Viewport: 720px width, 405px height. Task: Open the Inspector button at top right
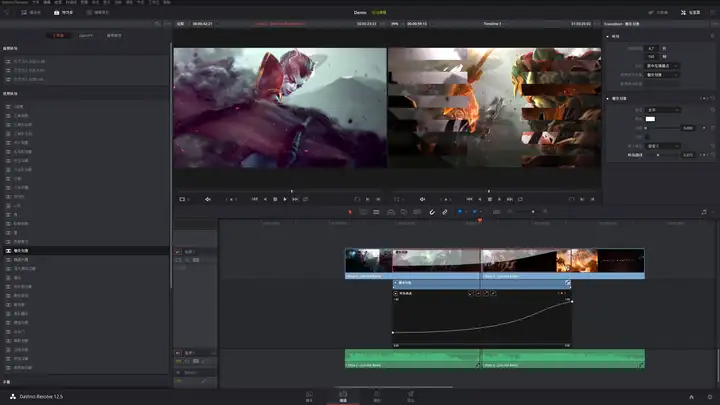(691, 12)
